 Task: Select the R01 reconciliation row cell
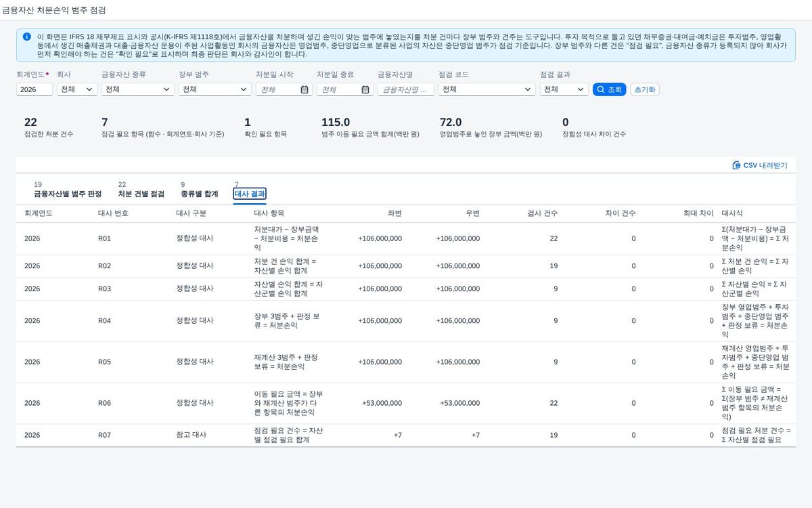[x=104, y=238]
